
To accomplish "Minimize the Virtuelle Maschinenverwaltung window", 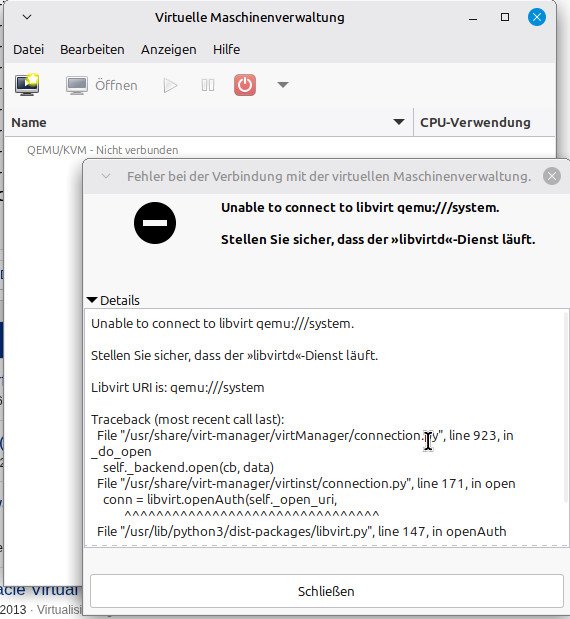I will tap(473, 18).
